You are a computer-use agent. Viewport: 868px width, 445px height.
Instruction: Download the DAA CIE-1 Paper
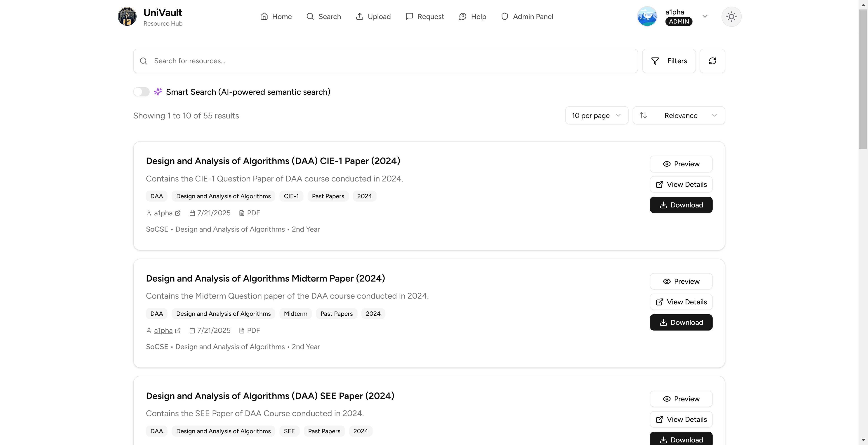pos(681,205)
